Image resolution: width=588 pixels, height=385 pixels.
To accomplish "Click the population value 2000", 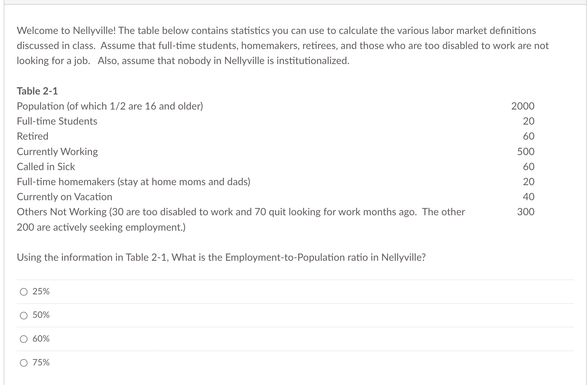I will coord(523,106).
